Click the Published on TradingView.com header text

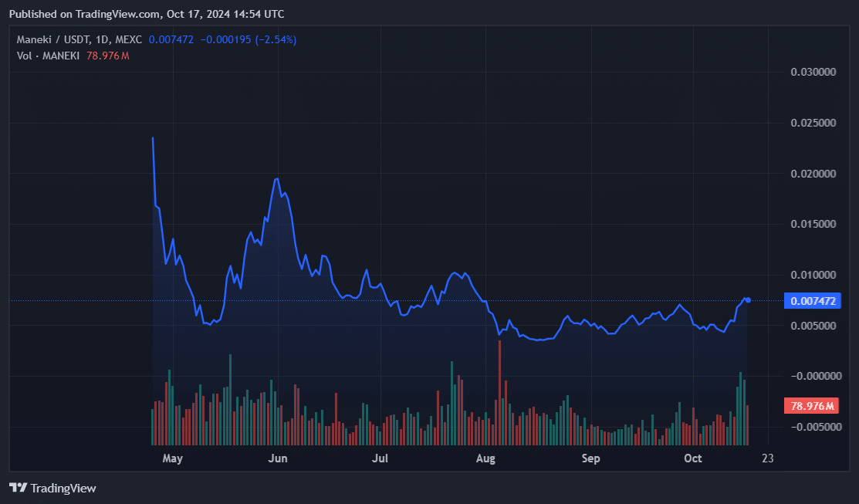click(x=147, y=14)
